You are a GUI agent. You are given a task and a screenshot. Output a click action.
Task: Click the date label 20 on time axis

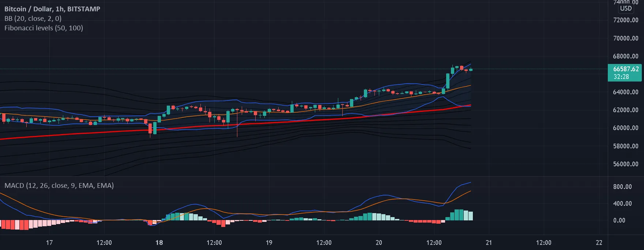click(x=379, y=242)
